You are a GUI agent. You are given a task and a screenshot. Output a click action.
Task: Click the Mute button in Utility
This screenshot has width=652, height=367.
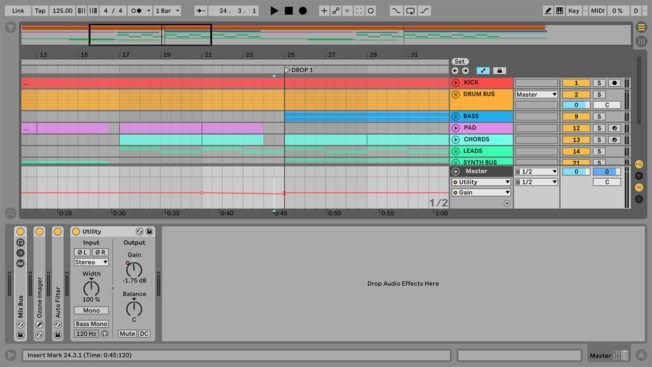[127, 333]
